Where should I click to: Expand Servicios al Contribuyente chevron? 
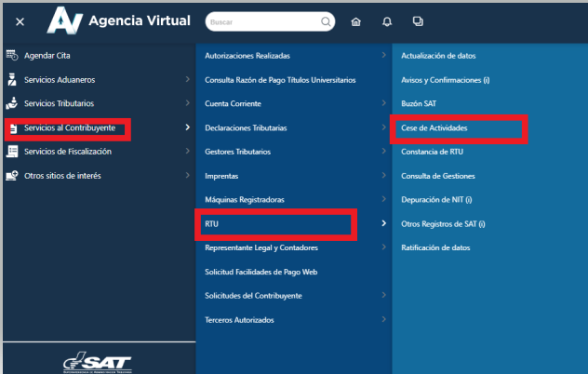(x=187, y=127)
